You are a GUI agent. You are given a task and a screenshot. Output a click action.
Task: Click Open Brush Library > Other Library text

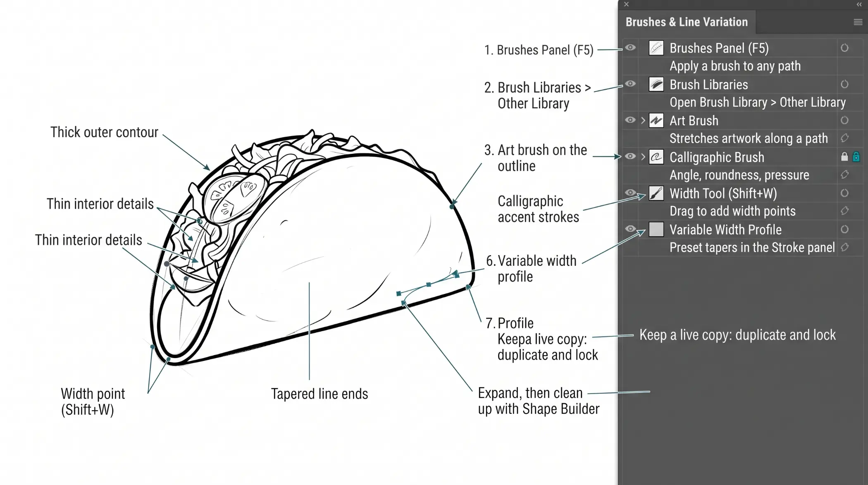pos(757,103)
